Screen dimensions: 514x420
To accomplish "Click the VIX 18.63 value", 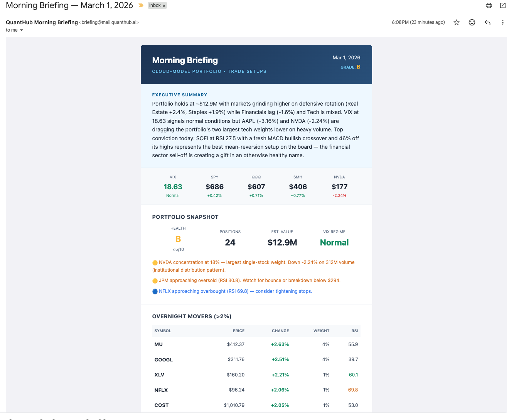I will (x=173, y=186).
